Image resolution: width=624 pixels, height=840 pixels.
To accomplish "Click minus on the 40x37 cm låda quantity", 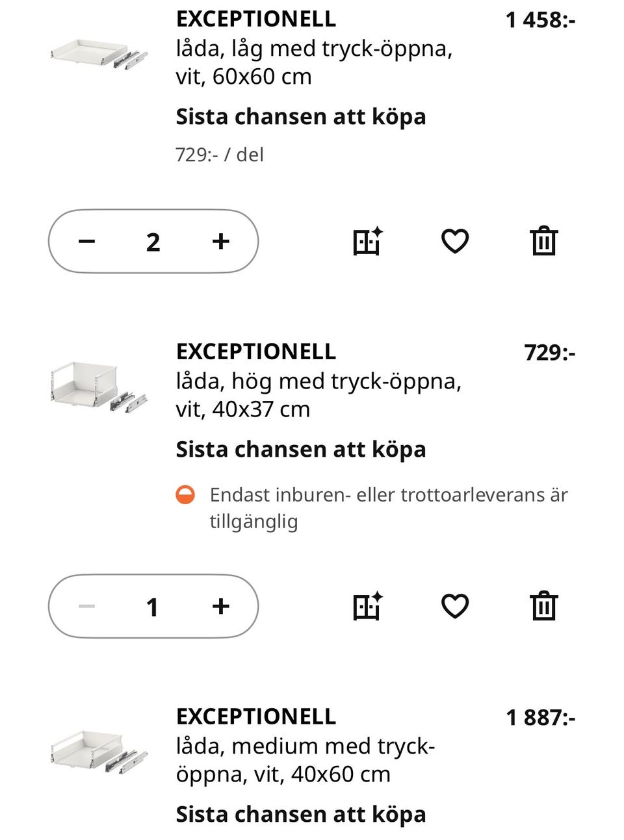I will (86, 606).
